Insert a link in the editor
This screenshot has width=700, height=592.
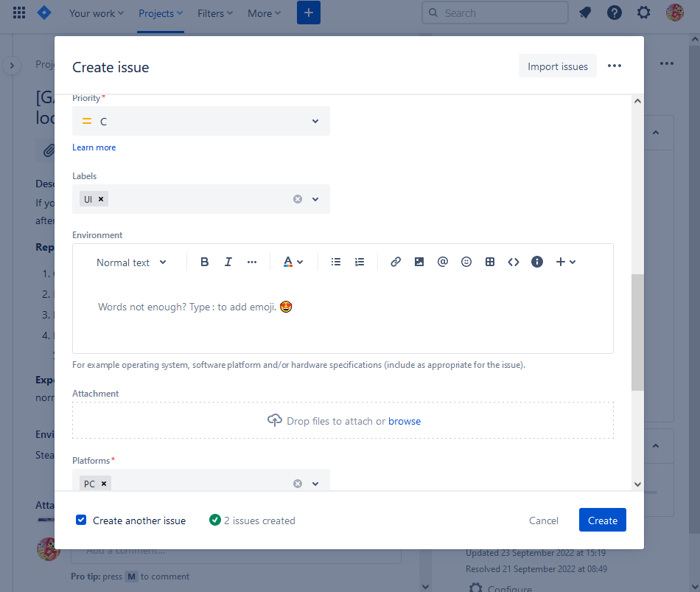tap(396, 262)
